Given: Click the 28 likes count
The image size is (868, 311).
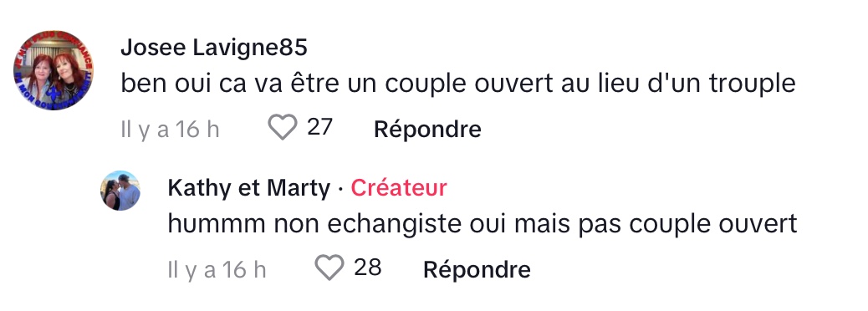Looking at the screenshot, I should [x=368, y=268].
